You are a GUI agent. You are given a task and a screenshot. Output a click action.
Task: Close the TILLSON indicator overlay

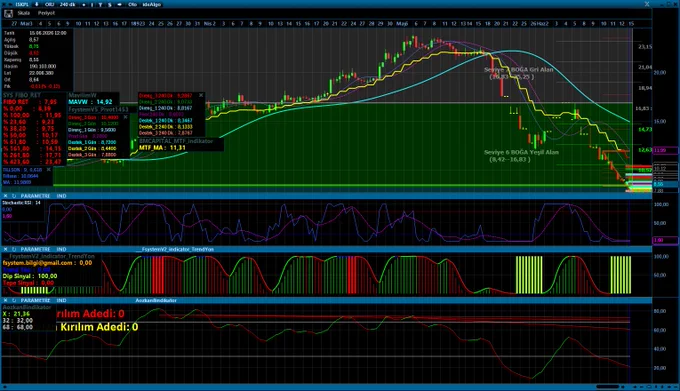[x=49, y=169]
